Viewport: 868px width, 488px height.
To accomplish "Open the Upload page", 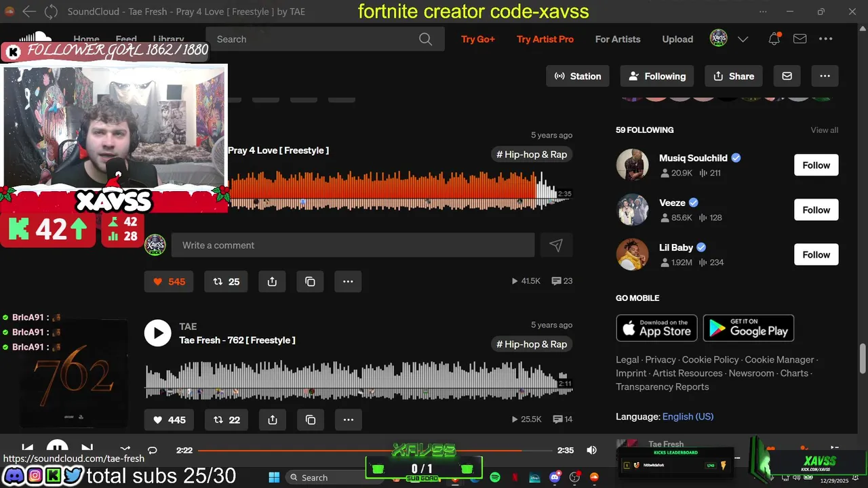I will coord(677,39).
